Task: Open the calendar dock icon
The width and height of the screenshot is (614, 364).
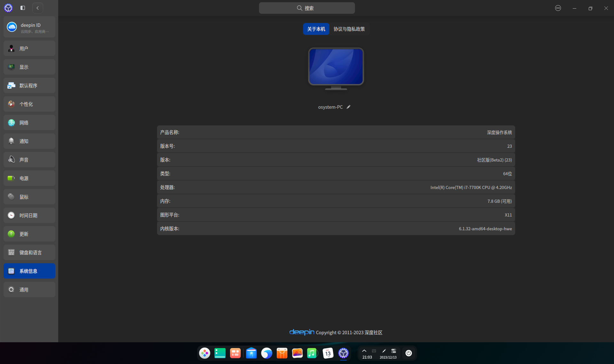Action: (x=328, y=353)
